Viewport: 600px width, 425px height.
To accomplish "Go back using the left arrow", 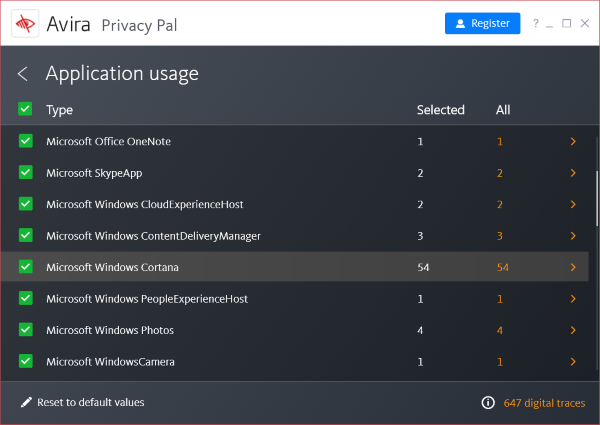I will (23, 73).
